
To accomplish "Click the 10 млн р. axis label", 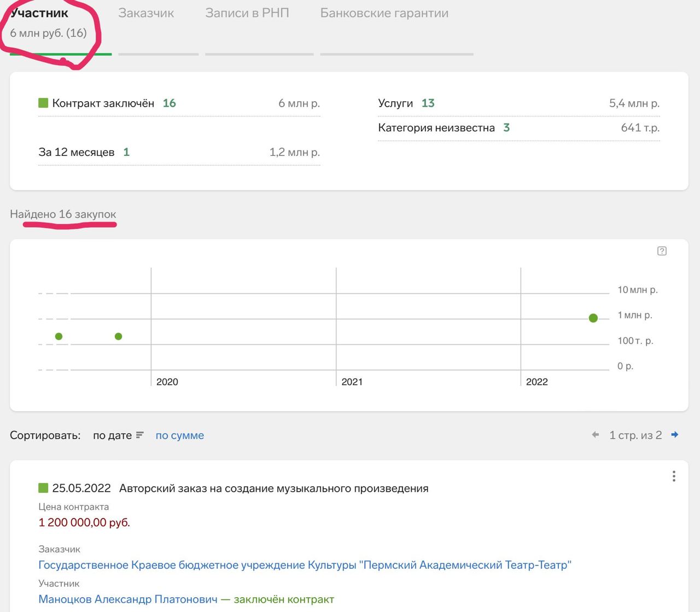I will coord(638,290).
